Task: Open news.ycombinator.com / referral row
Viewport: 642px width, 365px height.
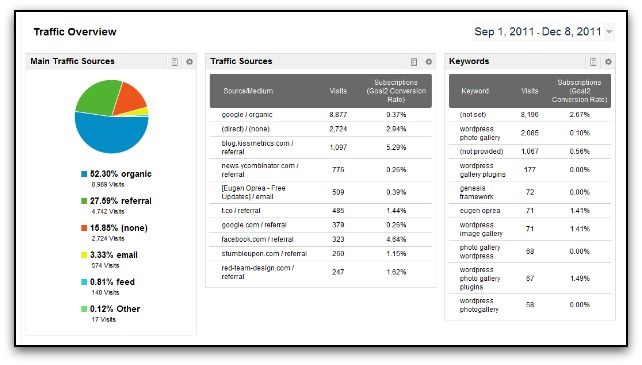Action: (321, 170)
